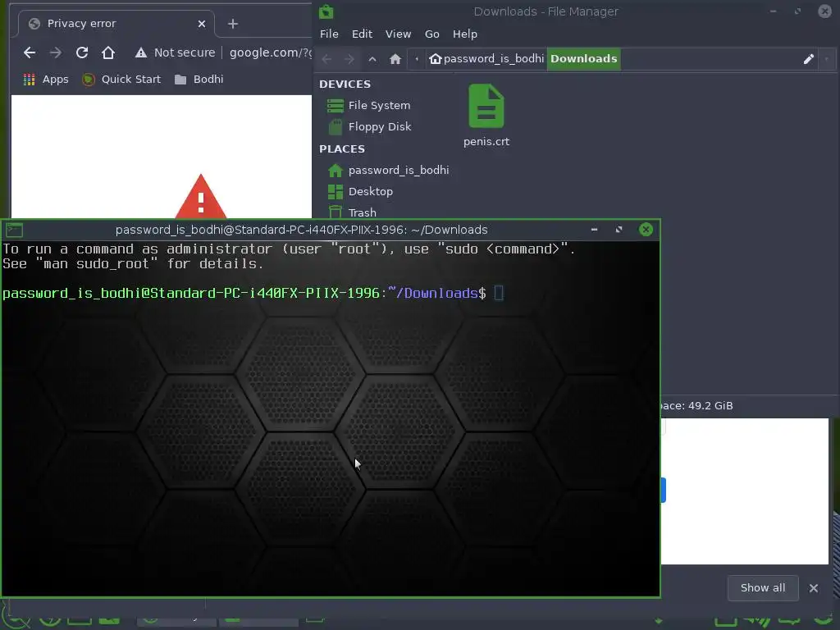Close the File Manager window
840x630 pixels.
click(x=824, y=11)
